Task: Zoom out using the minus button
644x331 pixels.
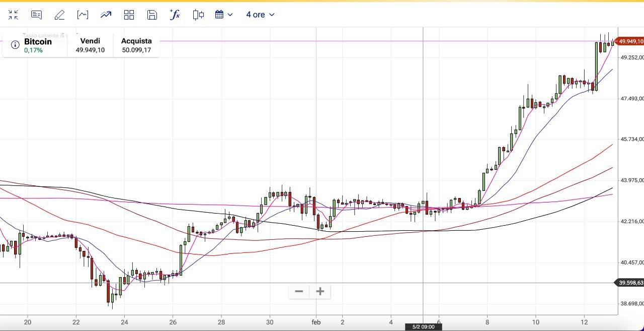Action: (299, 291)
